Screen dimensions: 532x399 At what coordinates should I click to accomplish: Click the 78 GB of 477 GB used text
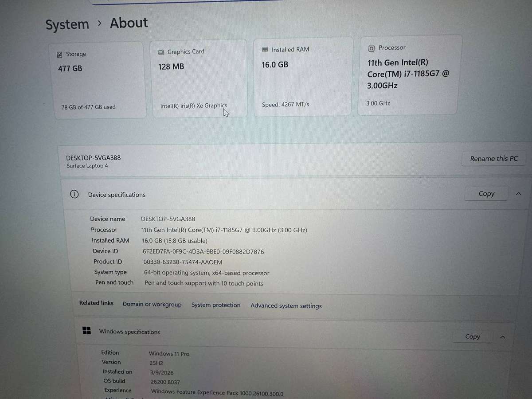88,107
